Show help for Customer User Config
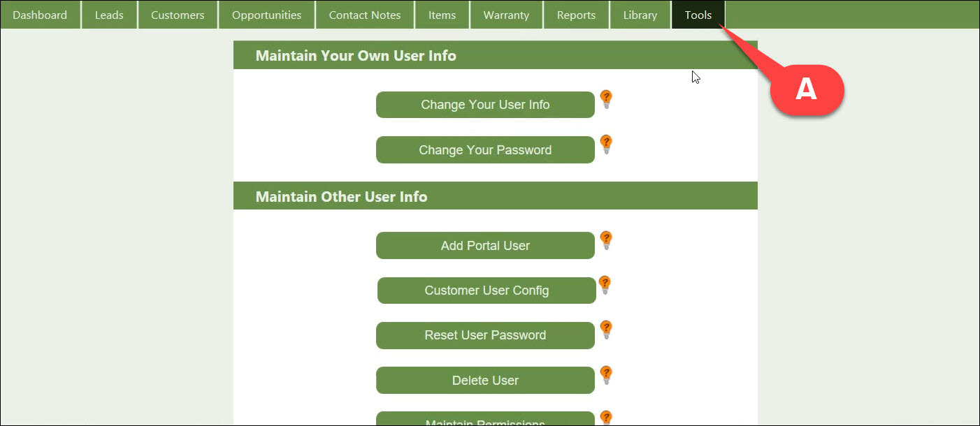 pos(605,285)
